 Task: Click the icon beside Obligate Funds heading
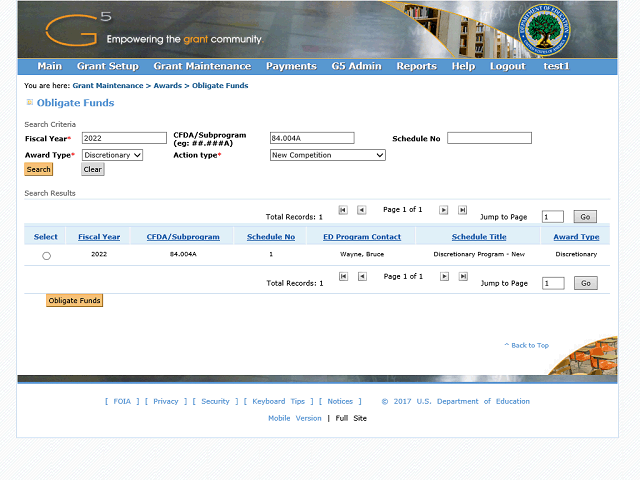tap(29, 102)
